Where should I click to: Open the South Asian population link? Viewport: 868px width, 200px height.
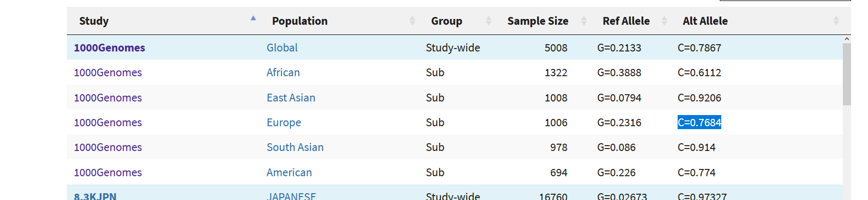[295, 147]
